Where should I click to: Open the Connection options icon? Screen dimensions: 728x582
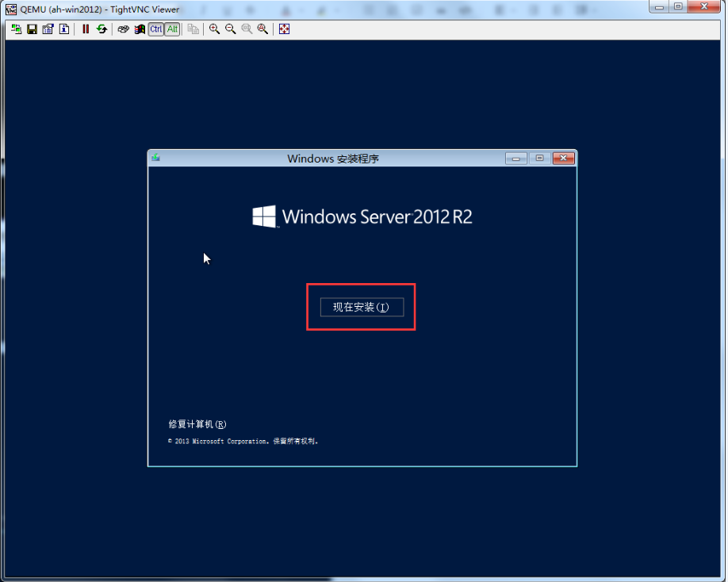(x=48, y=29)
